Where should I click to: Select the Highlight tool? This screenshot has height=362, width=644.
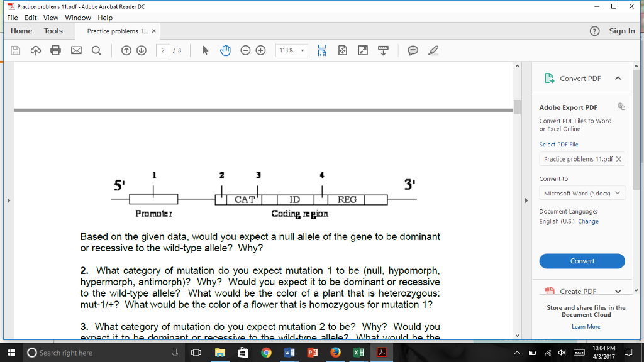point(433,50)
